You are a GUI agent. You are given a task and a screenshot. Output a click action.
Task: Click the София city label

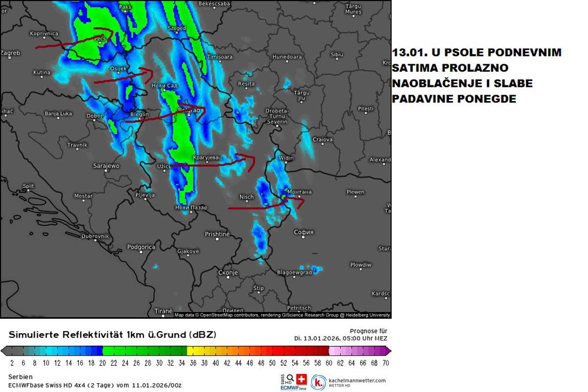304,232
